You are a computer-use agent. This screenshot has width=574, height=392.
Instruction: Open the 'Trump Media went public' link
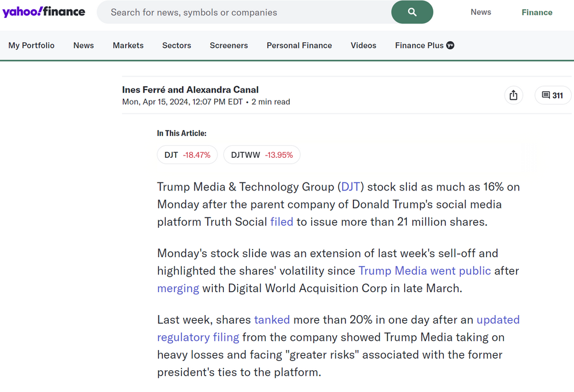(424, 270)
